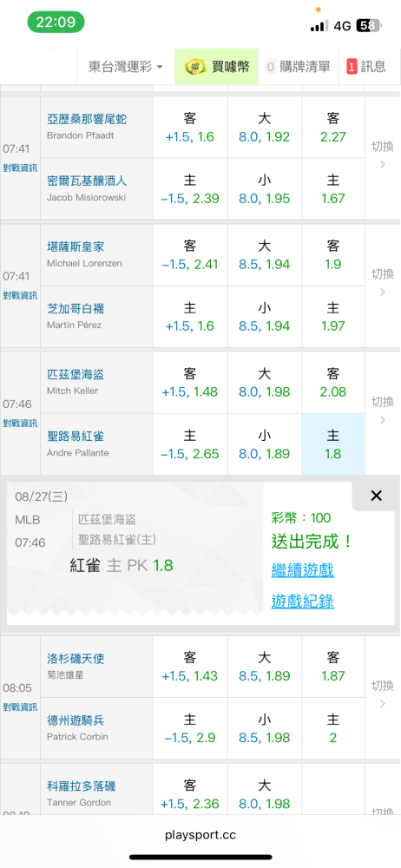Screen dimensions: 401x868
Task: Toggle 切換 for Pirates vs Cardinals game
Action: (x=382, y=411)
